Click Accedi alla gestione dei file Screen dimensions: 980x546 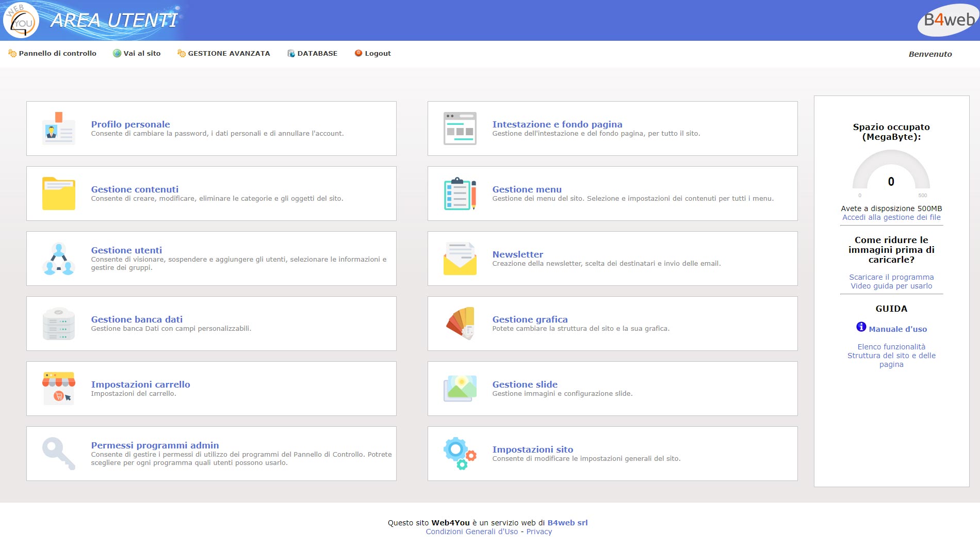pyautogui.click(x=891, y=217)
